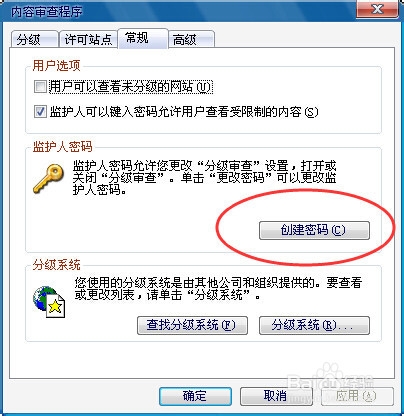Viewport: 404px width, 416px height.
Task: Click the 应用(A) button
Action: pyautogui.click(x=357, y=396)
